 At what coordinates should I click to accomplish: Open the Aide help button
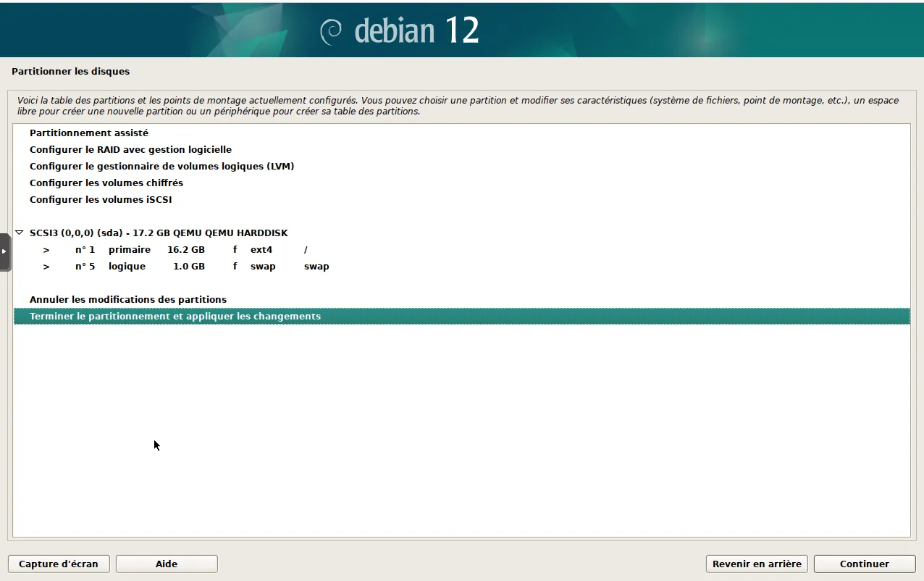coord(167,564)
